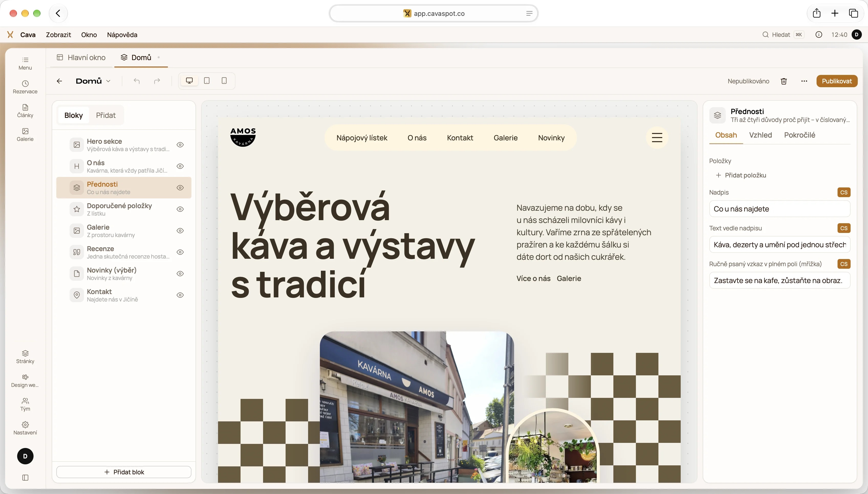
Task: Switch to Bloky tab
Action: coord(73,115)
